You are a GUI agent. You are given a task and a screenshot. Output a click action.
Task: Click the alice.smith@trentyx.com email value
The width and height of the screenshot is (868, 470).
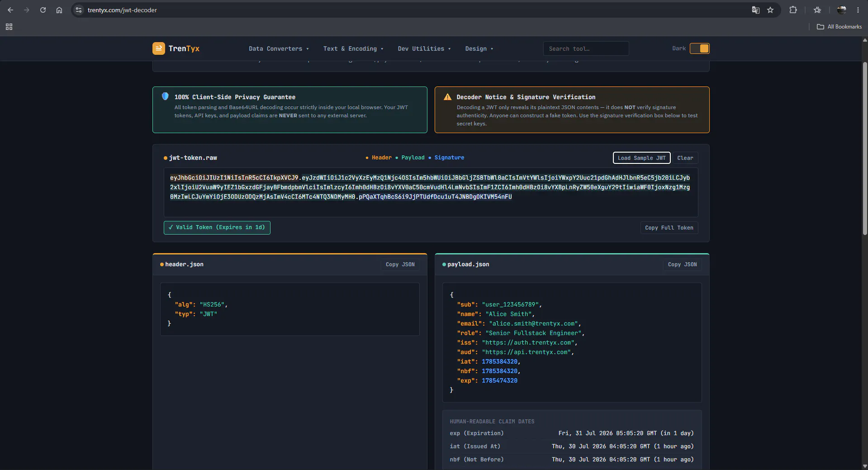pos(533,324)
